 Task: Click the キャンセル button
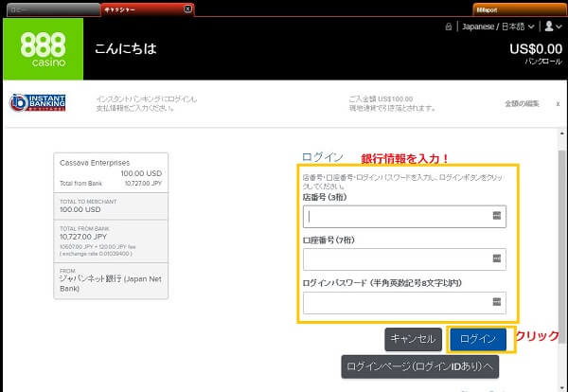pyautogui.click(x=413, y=339)
